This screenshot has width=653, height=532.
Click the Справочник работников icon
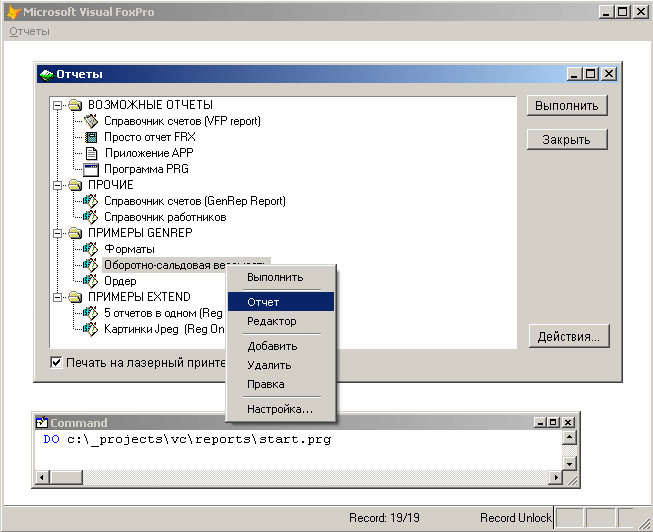point(90,217)
